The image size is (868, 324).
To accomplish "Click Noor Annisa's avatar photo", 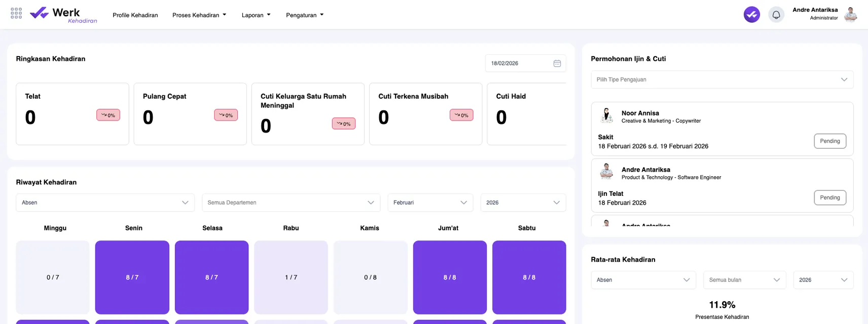I will 606,116.
